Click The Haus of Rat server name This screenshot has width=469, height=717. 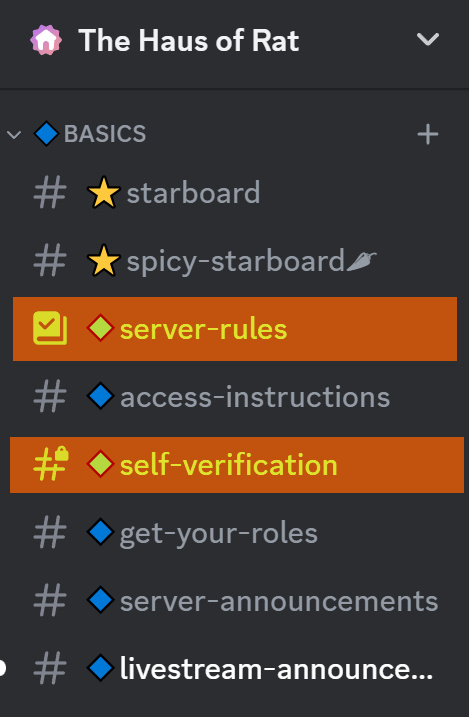coord(189,41)
